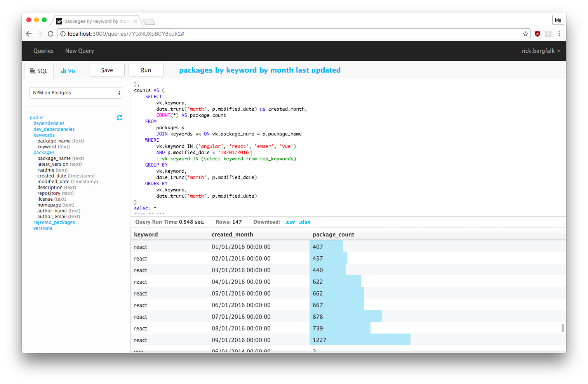
Task: Click the uBlock Origin extension icon
Action: click(537, 34)
